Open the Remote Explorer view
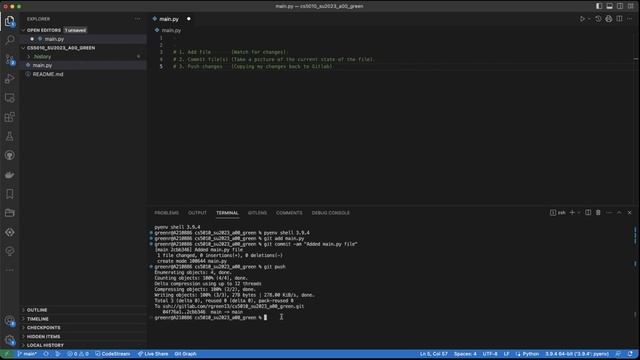 9,98
